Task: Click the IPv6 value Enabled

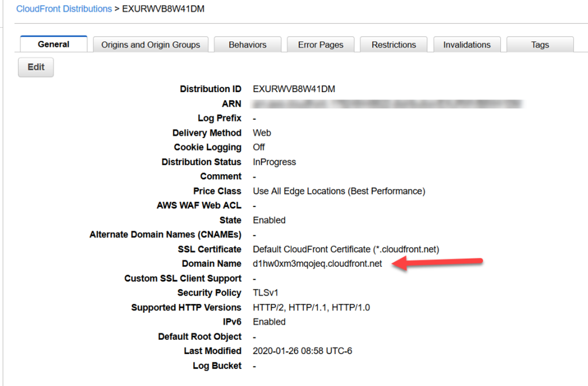Action: coord(269,322)
